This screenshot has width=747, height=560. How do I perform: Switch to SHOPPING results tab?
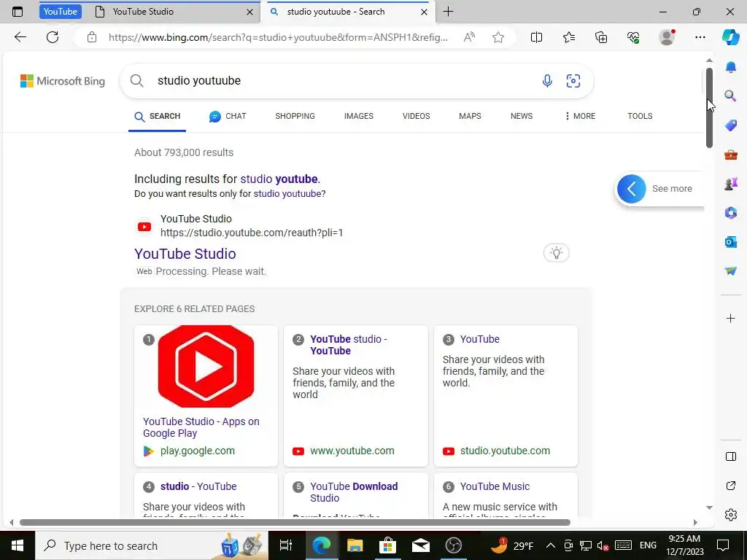tap(295, 116)
